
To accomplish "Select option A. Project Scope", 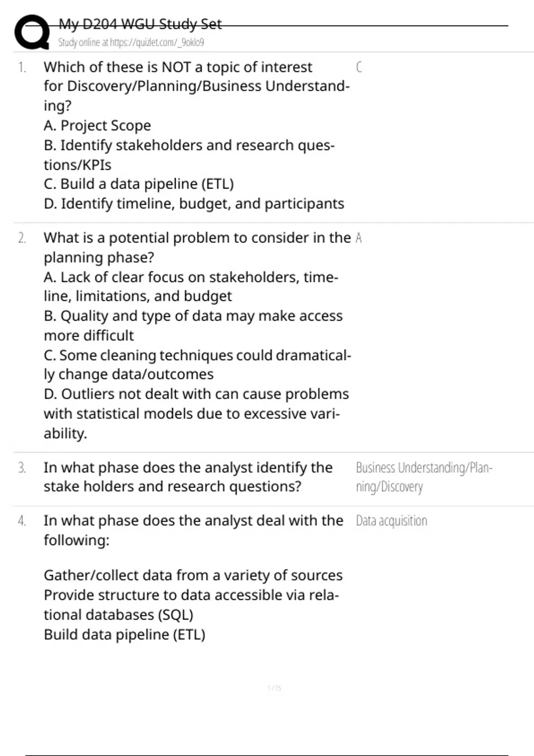I will pyautogui.click(x=97, y=125).
